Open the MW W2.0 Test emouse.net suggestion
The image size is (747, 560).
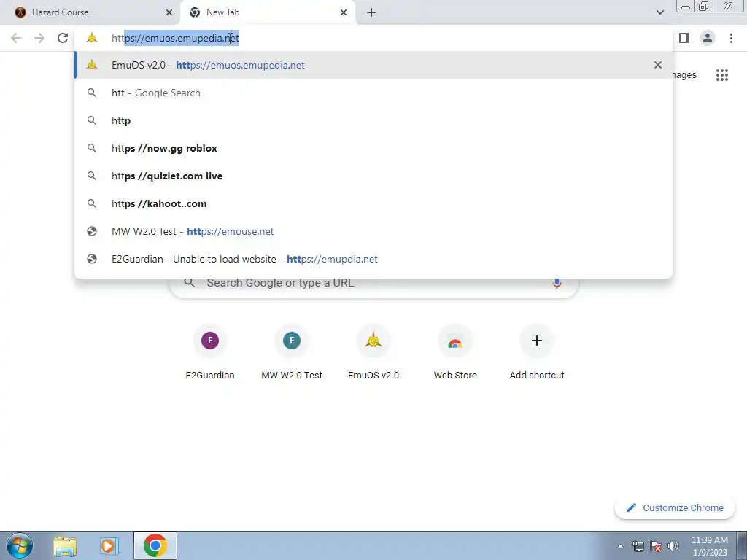point(373,231)
